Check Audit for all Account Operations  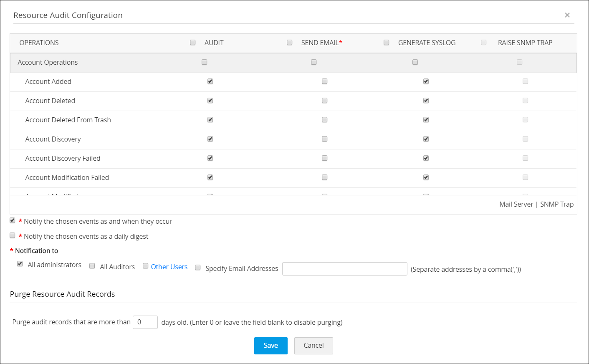(x=204, y=62)
